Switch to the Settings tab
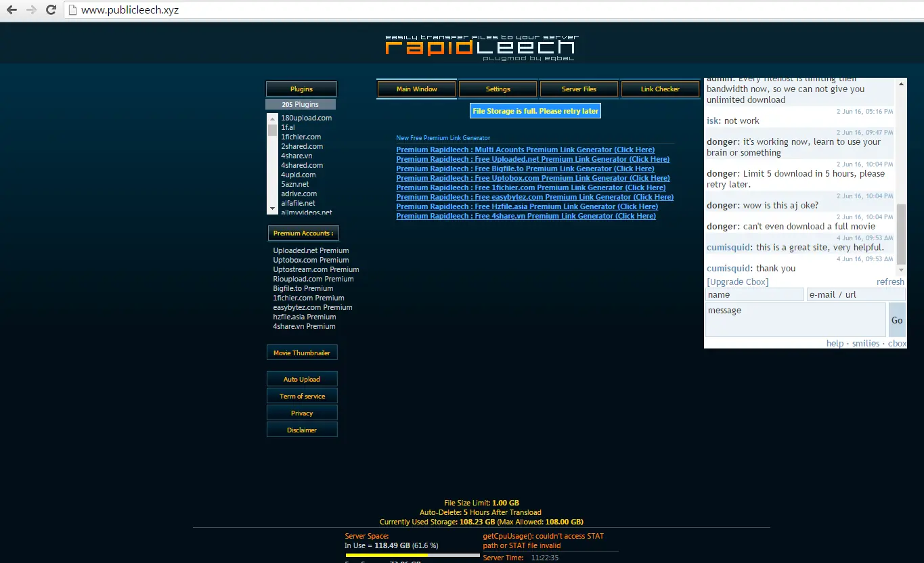924x563 pixels. pyautogui.click(x=498, y=89)
